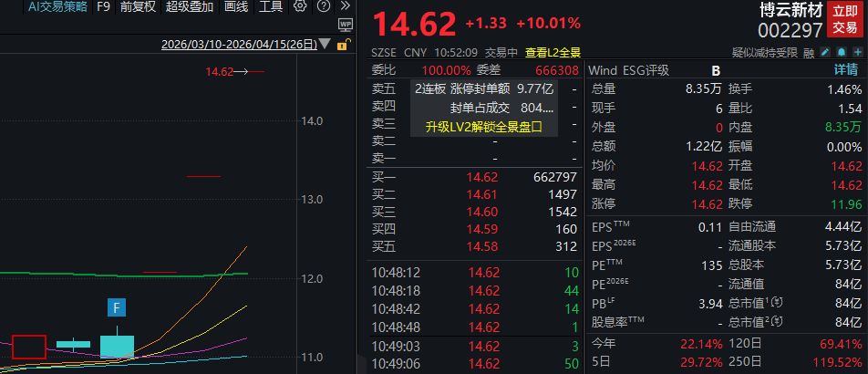
Task: Add stock to watchlist plus icon
Action: (858, 53)
